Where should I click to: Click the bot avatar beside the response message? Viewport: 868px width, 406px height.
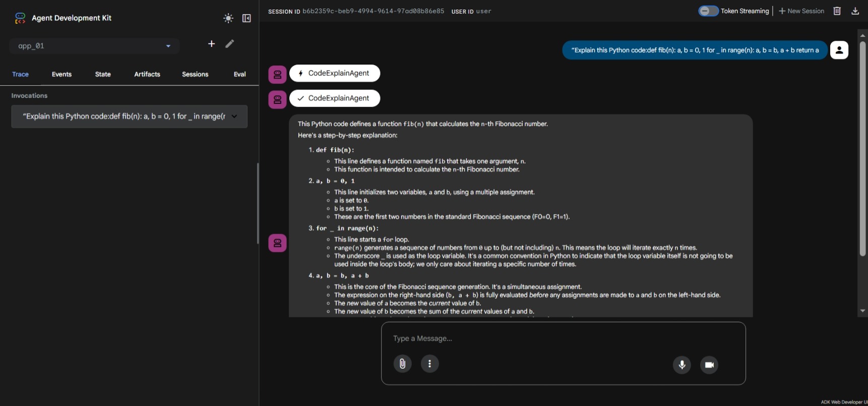pyautogui.click(x=277, y=243)
